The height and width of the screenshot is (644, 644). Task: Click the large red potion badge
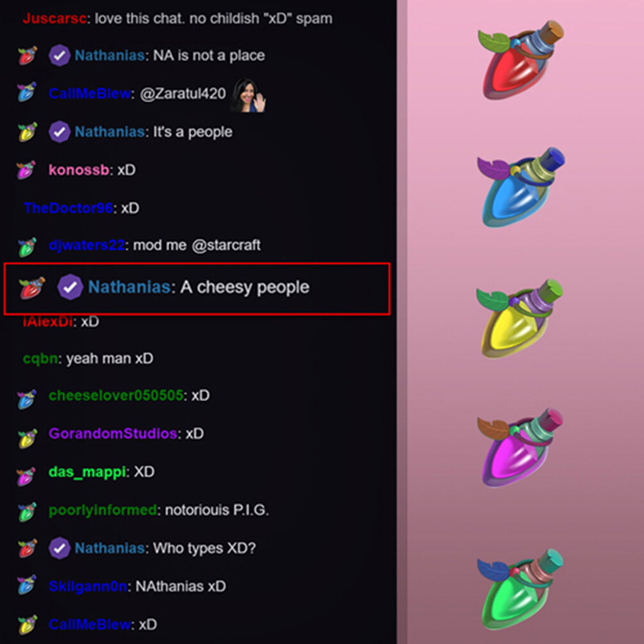tap(520, 60)
